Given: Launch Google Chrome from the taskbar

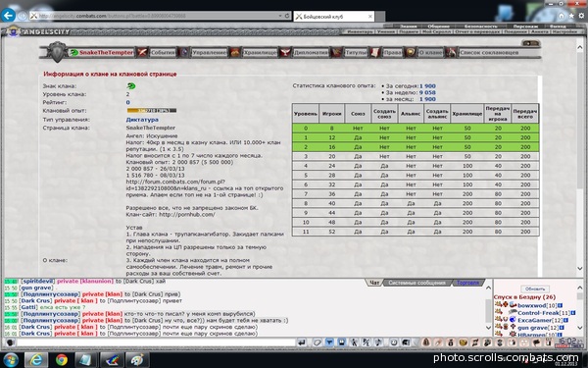Looking at the screenshot, I should [62, 360].
